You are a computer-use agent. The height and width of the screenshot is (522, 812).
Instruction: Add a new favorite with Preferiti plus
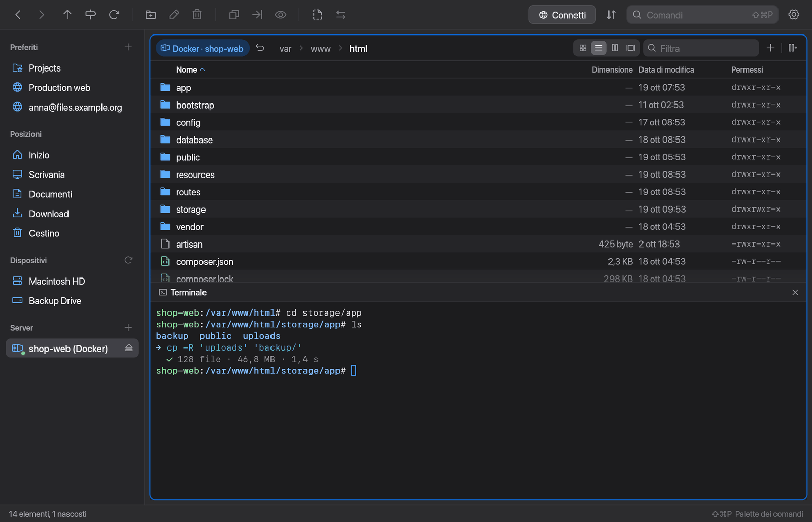coord(128,47)
